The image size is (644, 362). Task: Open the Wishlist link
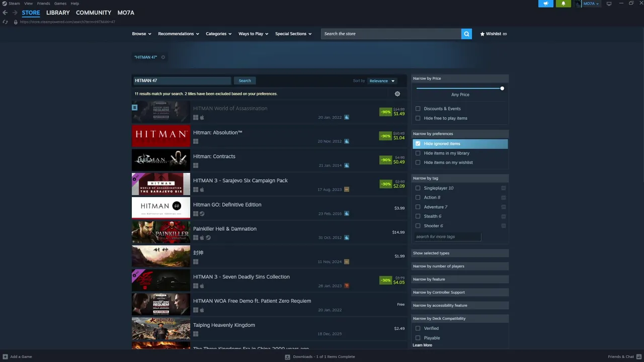click(494, 34)
